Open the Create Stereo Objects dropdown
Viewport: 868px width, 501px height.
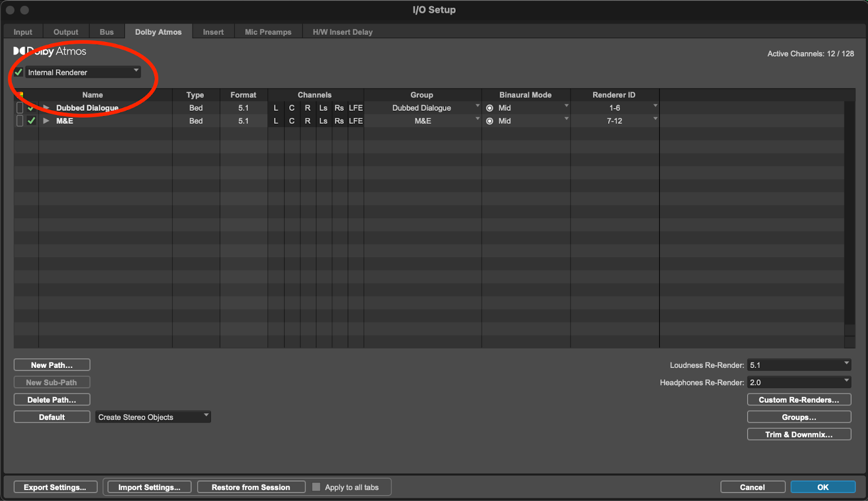[153, 417]
